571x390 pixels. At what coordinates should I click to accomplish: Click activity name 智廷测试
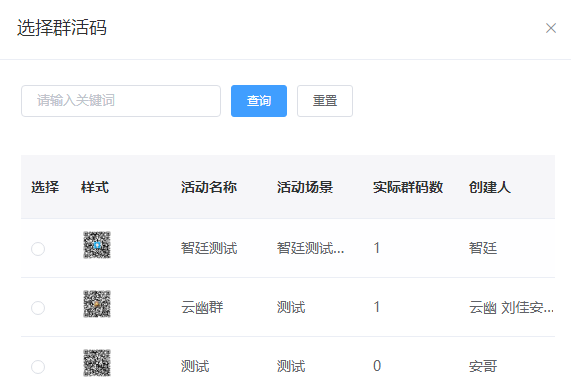coord(209,248)
